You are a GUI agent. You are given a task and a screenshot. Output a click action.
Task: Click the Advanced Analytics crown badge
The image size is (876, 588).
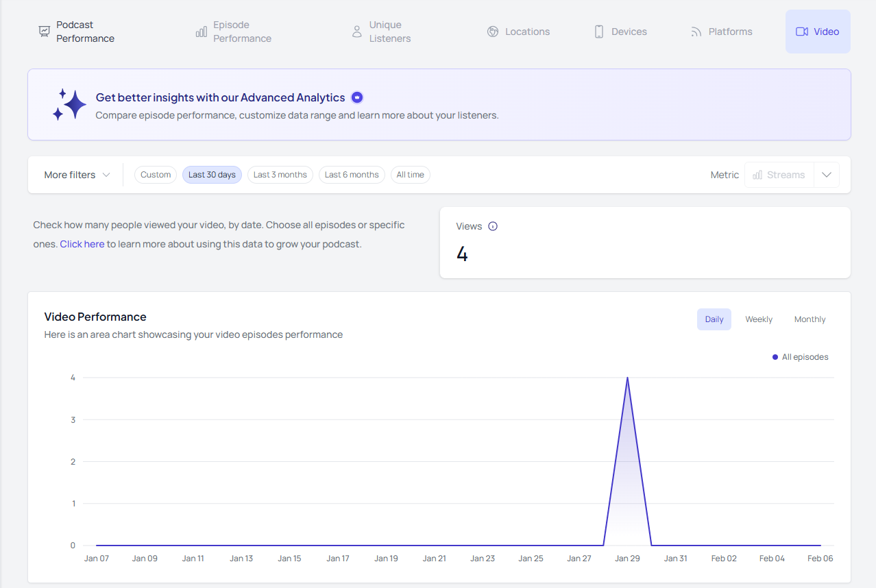coord(356,97)
